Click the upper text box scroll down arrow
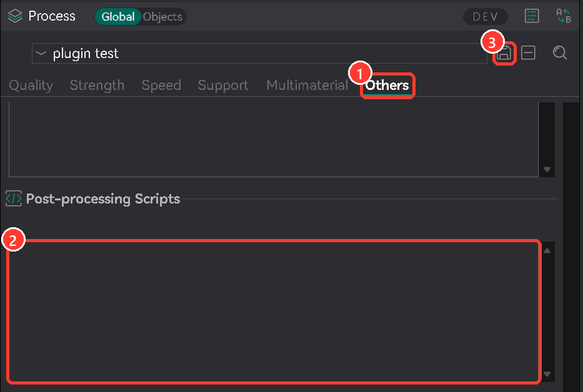583x392 pixels. tap(547, 169)
